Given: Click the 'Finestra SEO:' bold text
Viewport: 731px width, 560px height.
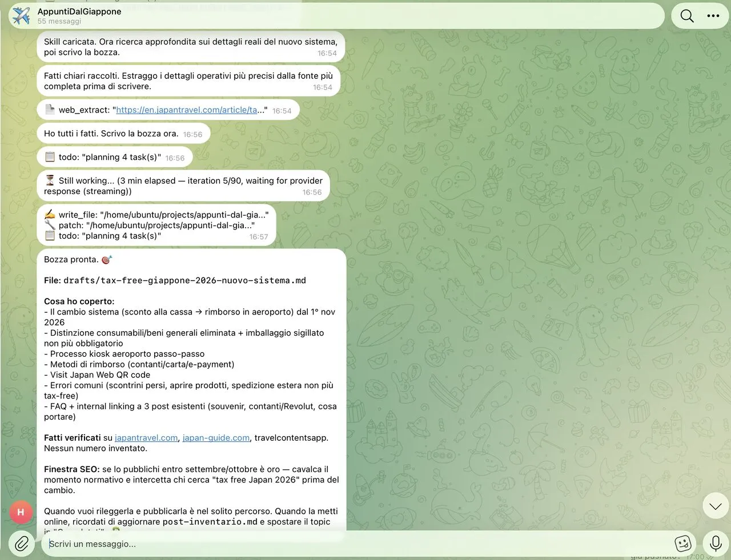Looking at the screenshot, I should coord(72,469).
